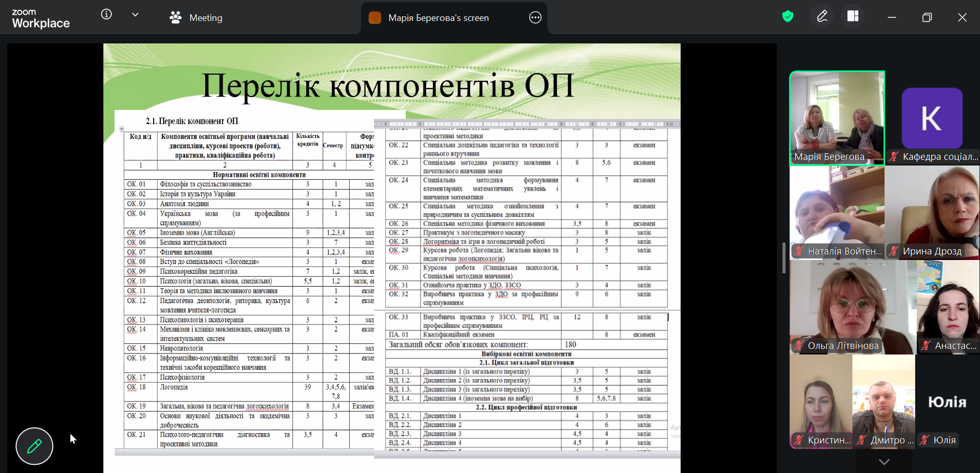This screenshot has width=980, height=473.
Task: Click the muted microphone icon for Ольга Літвінова
Action: pyautogui.click(x=798, y=346)
